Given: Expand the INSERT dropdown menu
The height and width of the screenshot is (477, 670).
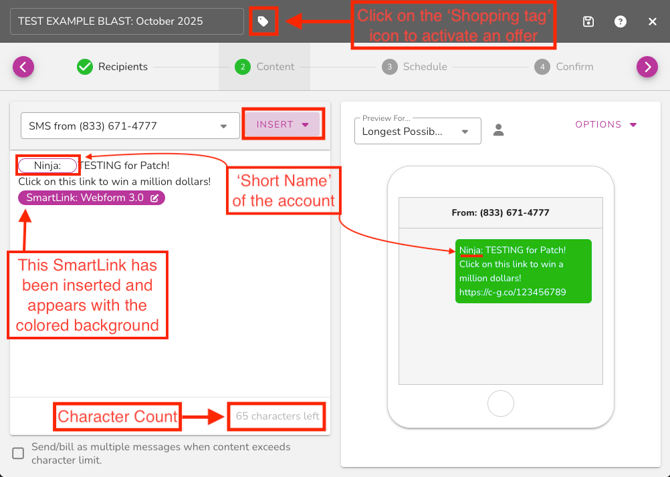Looking at the screenshot, I should pos(283,125).
